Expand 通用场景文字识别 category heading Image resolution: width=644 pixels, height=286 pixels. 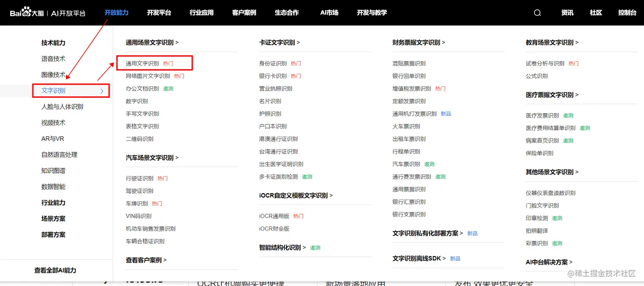pos(152,43)
